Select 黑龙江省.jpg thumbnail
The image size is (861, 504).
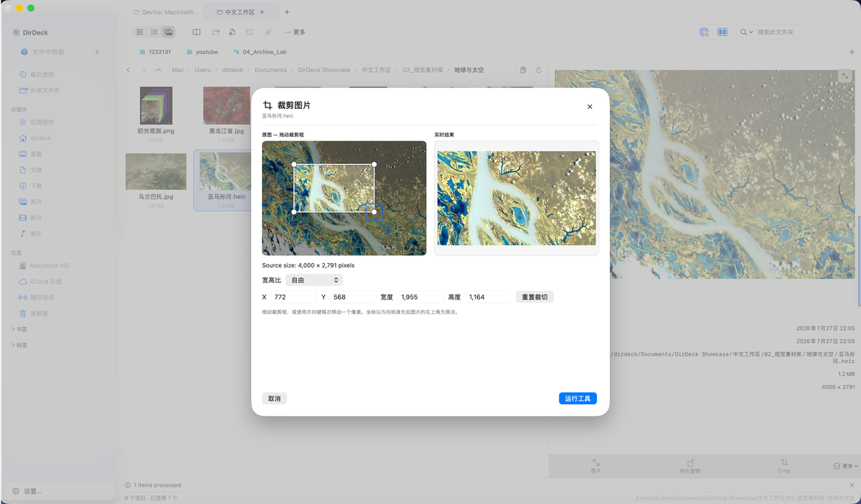227,105
